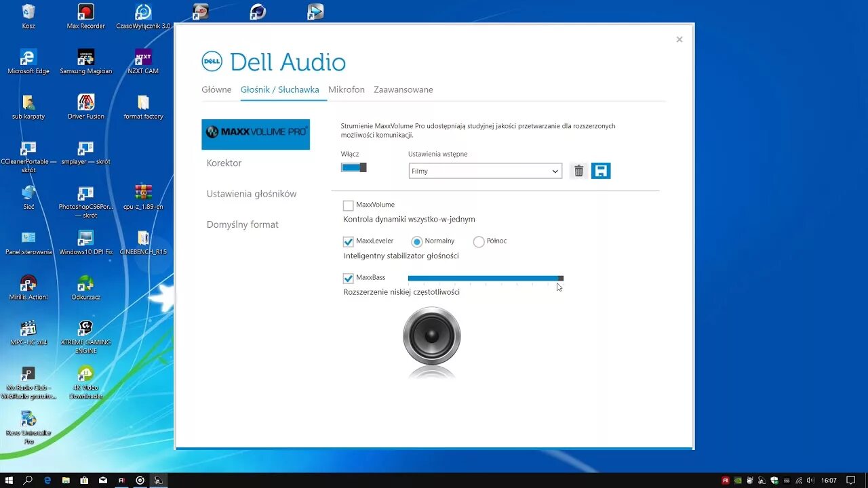Open the Sieć network desktop icon
This screenshot has width=868, height=488.
pos(28,197)
